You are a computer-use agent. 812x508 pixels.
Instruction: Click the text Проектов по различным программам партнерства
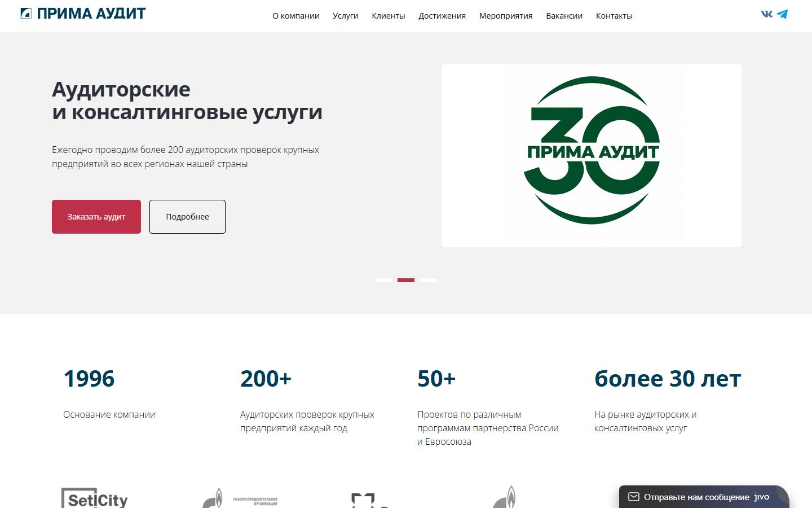(488, 428)
